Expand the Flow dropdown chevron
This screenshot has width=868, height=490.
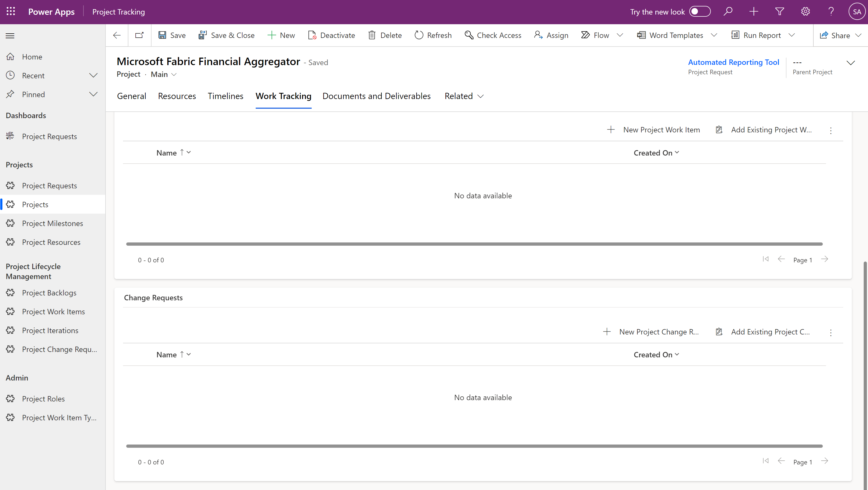pos(620,35)
